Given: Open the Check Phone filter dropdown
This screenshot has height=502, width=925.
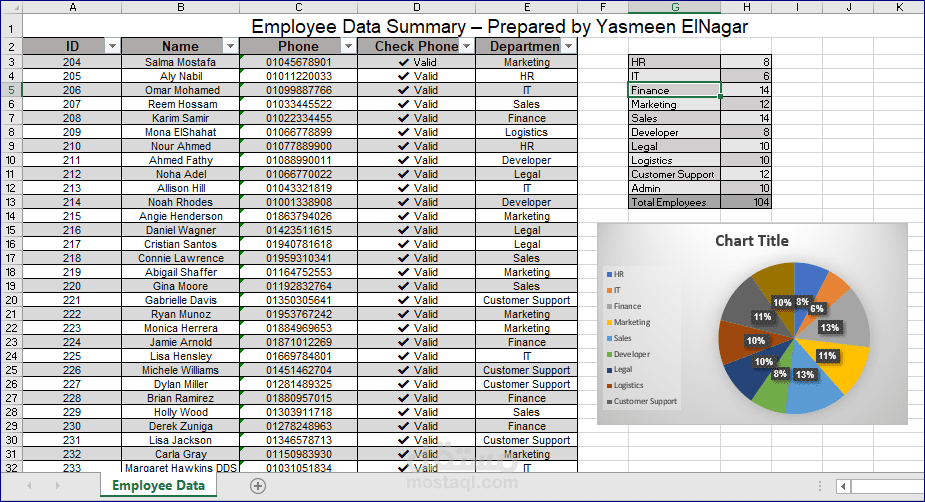Looking at the screenshot, I should [x=467, y=46].
